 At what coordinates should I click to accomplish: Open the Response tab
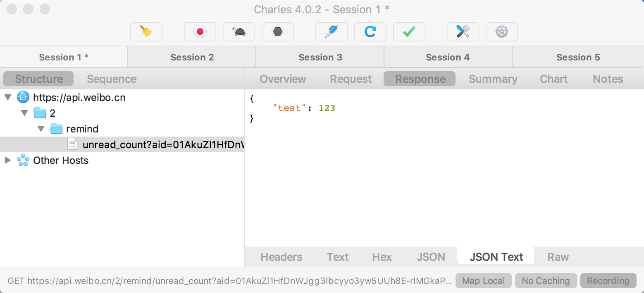pos(420,79)
